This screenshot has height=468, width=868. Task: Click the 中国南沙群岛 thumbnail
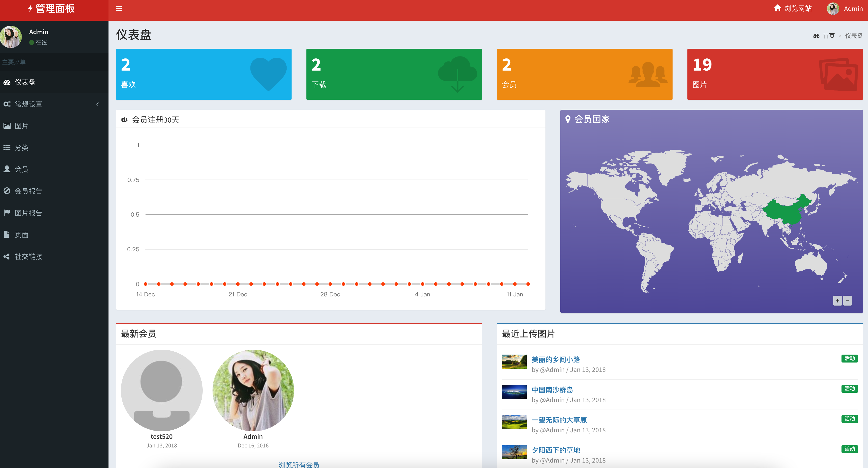coord(514,392)
